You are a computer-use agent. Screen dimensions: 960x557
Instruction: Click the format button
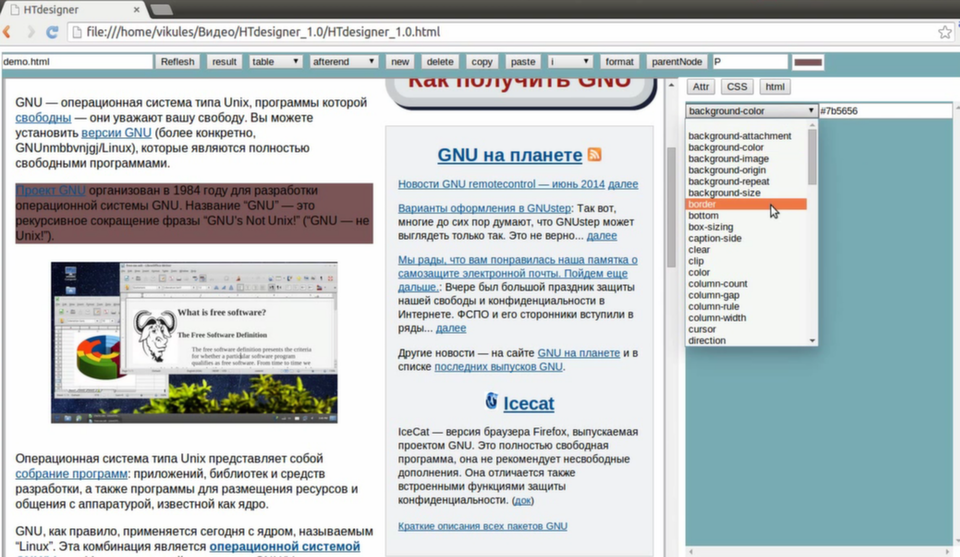[619, 62]
